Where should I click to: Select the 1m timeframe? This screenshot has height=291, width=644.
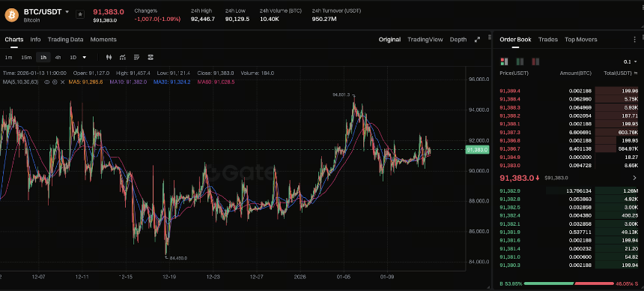click(x=9, y=57)
